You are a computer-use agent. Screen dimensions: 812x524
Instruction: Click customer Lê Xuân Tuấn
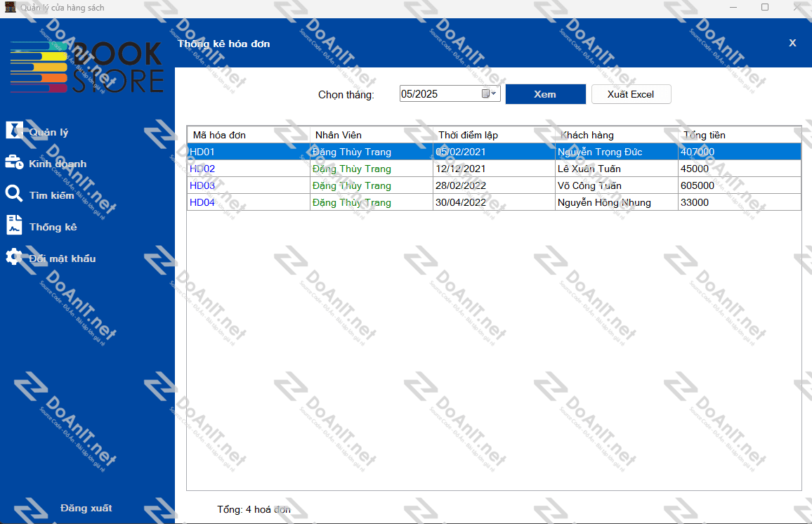(x=589, y=169)
